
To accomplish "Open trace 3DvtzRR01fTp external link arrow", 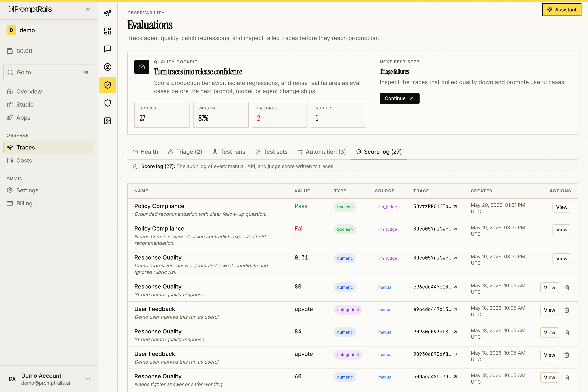I will pos(455,206).
